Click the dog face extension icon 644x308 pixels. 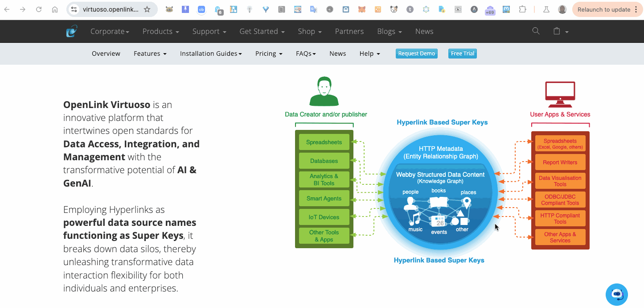click(x=394, y=9)
